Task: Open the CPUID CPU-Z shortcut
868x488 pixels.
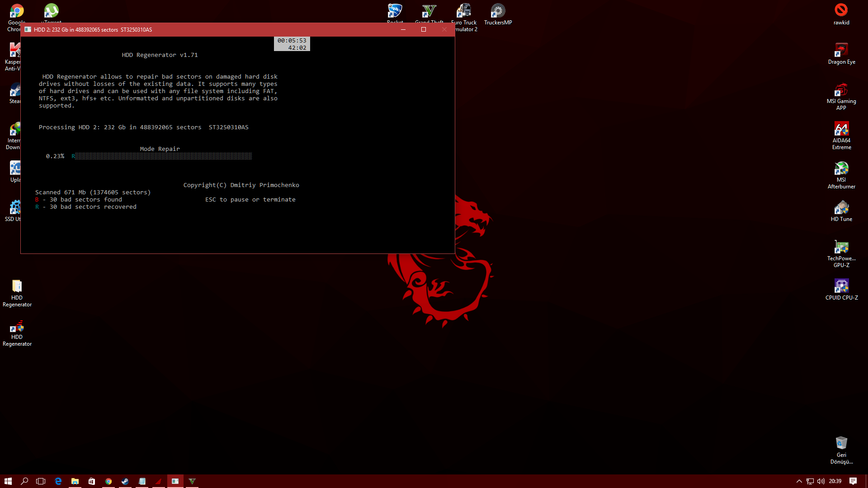Action: [x=841, y=286]
